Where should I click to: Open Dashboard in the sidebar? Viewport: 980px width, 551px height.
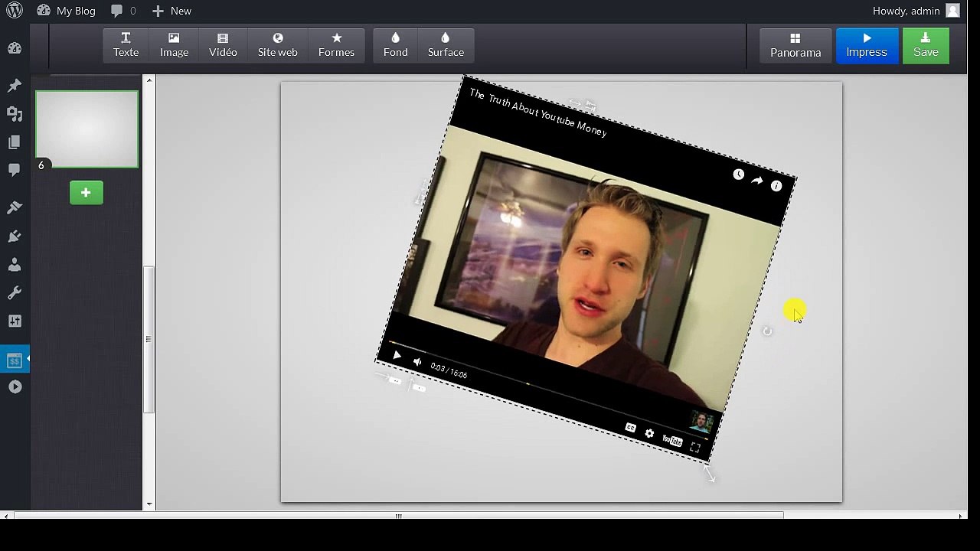[15, 48]
